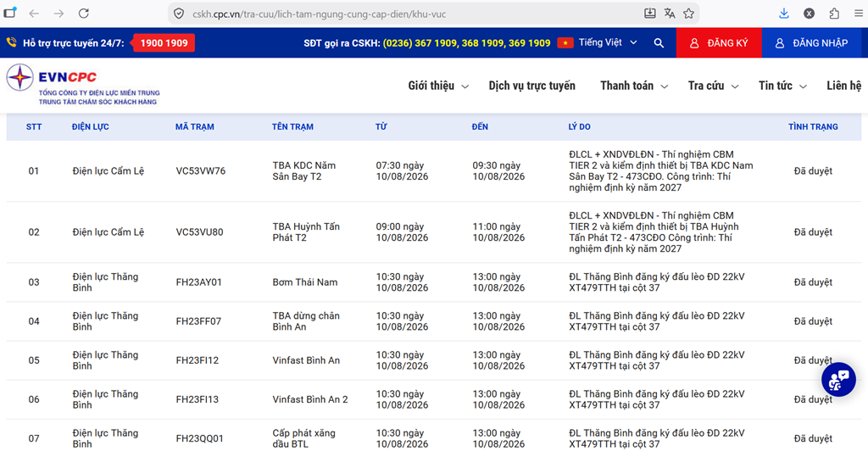Image resolution: width=868 pixels, height=451 pixels.
Task: Click the Vietnam flag icon
Action: (565, 42)
